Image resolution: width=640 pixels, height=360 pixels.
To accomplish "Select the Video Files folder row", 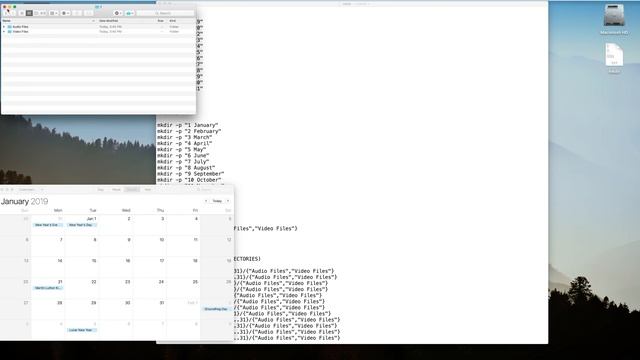I will click(x=98, y=31).
